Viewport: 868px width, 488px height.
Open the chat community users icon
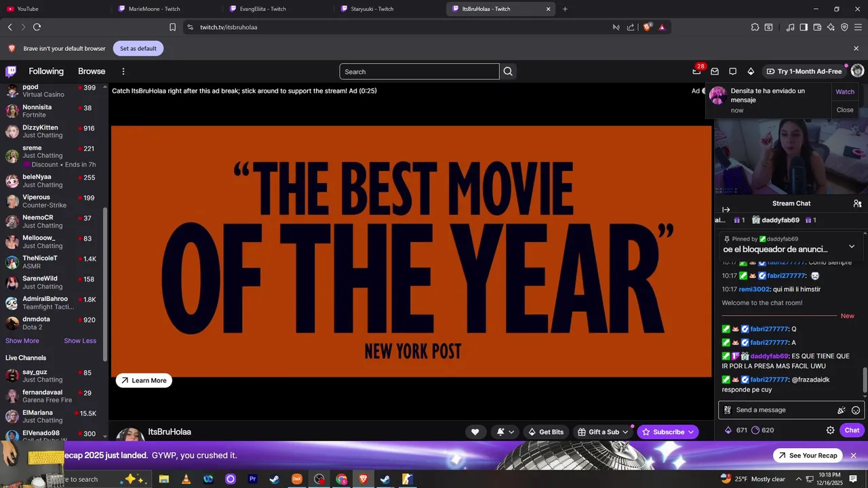coord(857,203)
